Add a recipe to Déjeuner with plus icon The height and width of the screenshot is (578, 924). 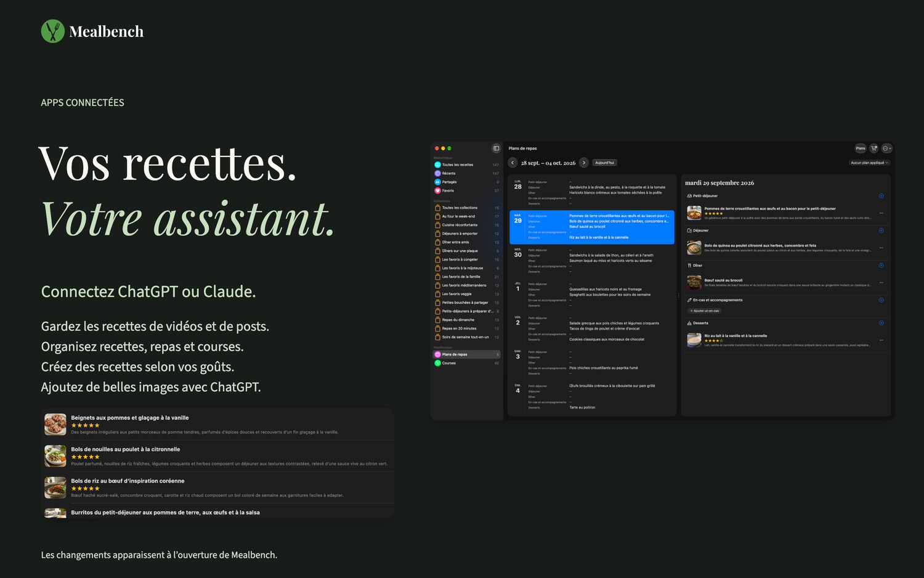point(881,230)
